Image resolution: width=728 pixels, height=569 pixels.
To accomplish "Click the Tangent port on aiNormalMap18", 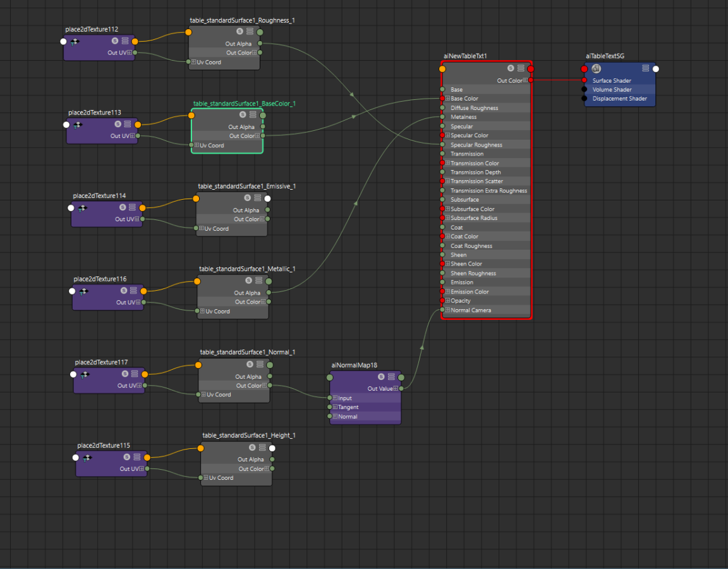I will (x=330, y=407).
